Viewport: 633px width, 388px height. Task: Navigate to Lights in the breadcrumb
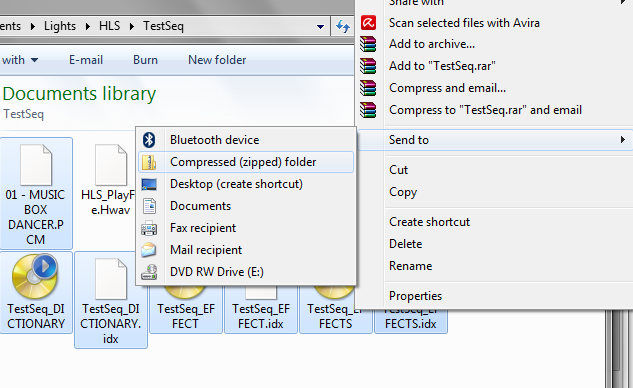[60, 26]
